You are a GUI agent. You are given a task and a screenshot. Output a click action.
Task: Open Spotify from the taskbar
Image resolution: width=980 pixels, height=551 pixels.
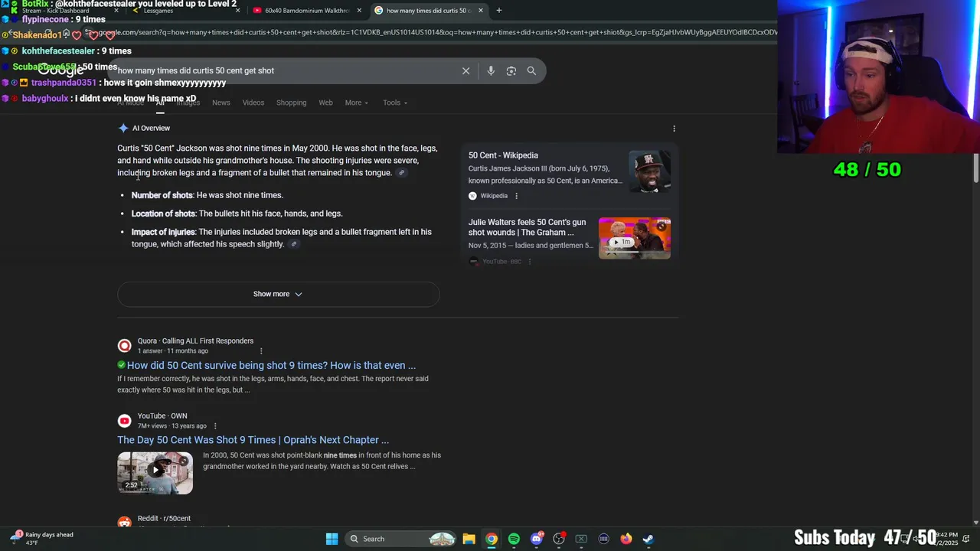(514, 539)
